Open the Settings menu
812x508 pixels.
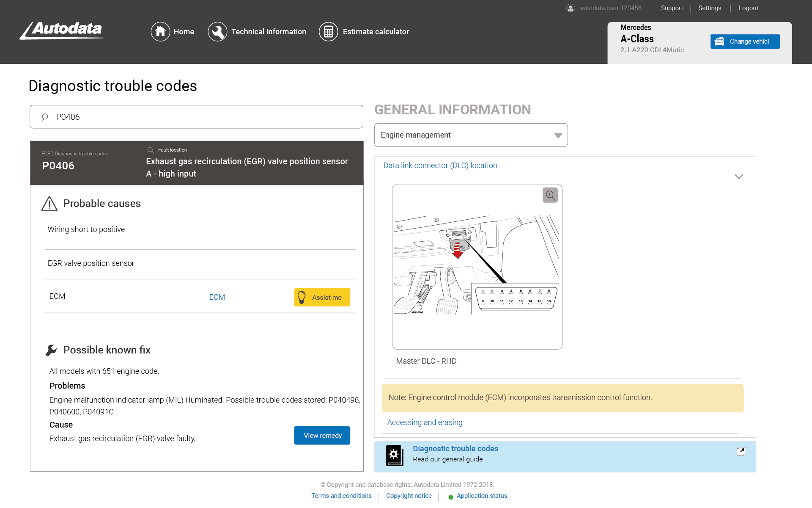pyautogui.click(x=710, y=8)
